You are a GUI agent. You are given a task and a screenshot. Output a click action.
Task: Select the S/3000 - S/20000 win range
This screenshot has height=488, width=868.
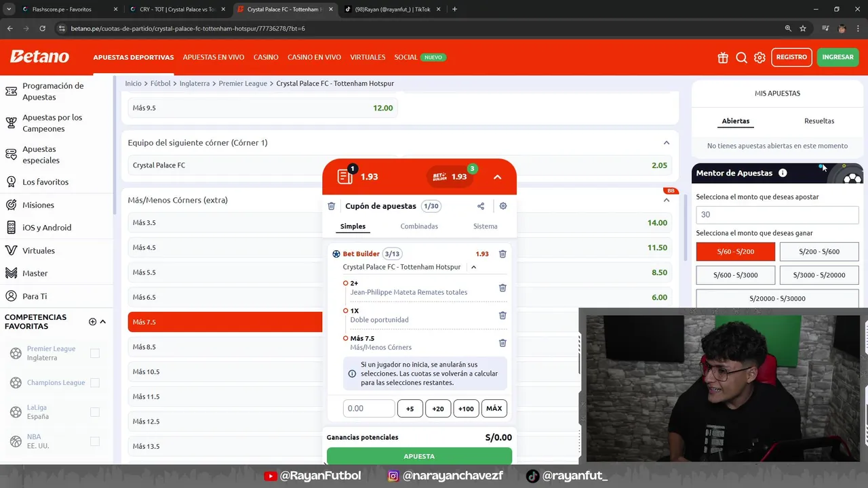tap(818, 275)
